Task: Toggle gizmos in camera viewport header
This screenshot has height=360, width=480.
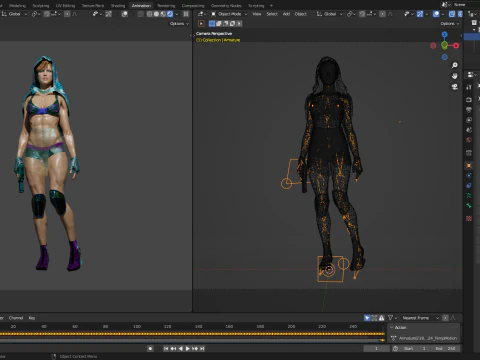Action: [x=420, y=14]
